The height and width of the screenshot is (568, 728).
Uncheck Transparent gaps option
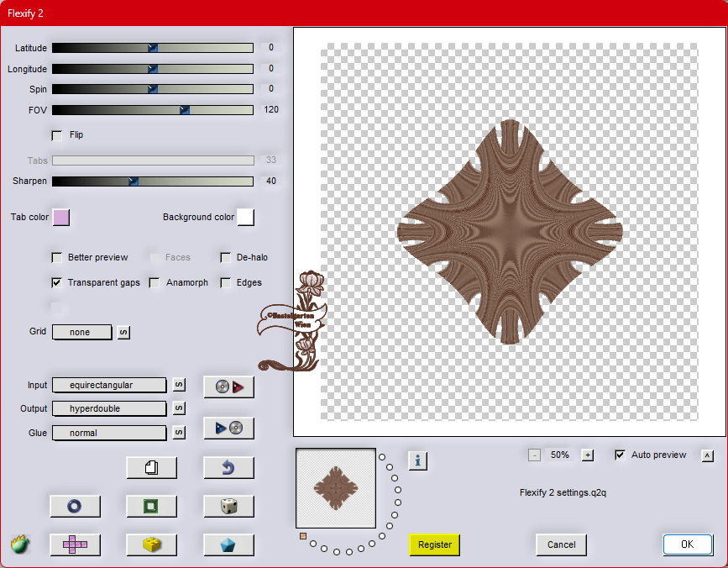tap(57, 283)
